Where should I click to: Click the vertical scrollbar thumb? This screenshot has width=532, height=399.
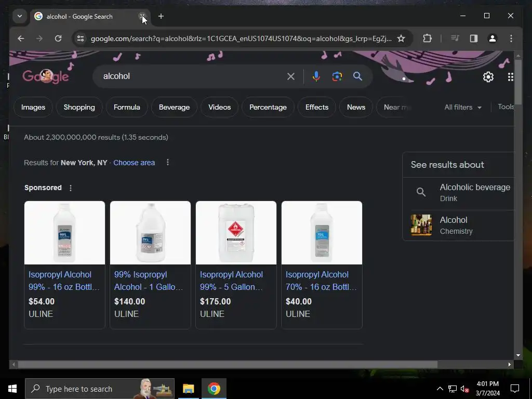pos(518,82)
